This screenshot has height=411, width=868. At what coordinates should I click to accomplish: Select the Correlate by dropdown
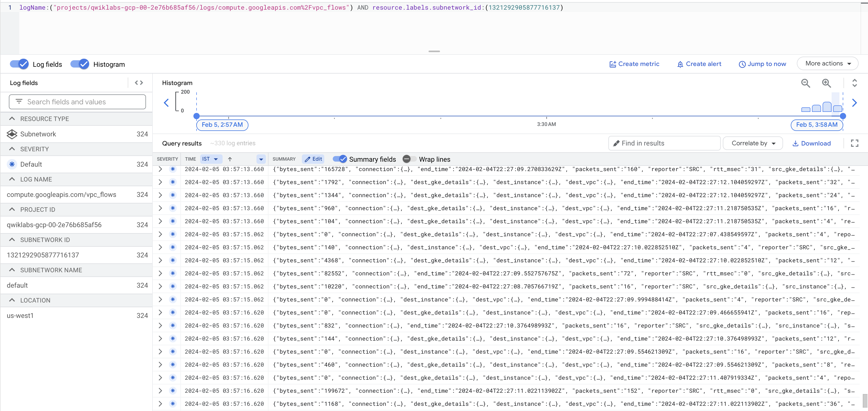(752, 143)
